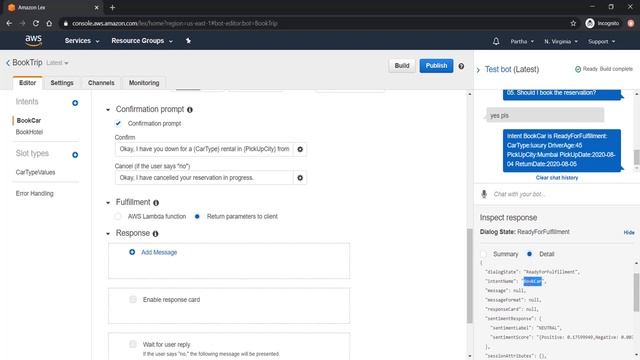Open settings gear for Cancel prompt
The height and width of the screenshot is (360, 640).
pyautogui.click(x=300, y=178)
